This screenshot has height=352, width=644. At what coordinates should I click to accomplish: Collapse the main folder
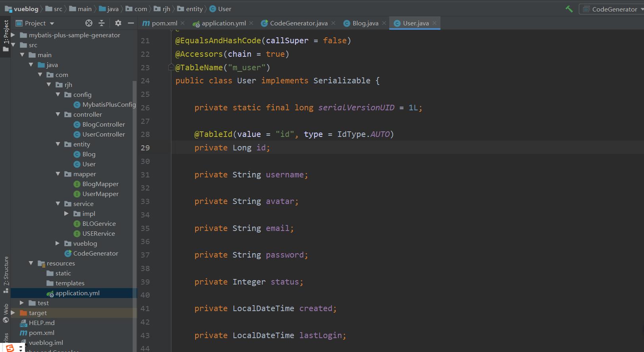click(x=22, y=55)
